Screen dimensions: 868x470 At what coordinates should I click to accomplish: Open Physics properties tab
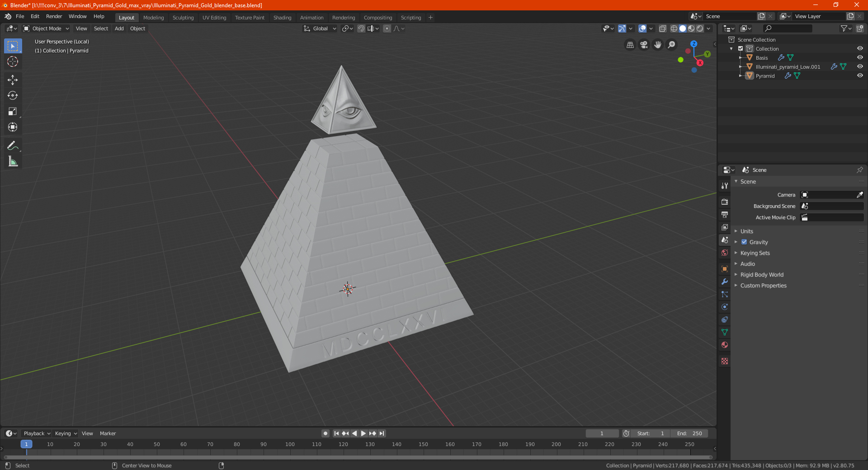click(725, 307)
